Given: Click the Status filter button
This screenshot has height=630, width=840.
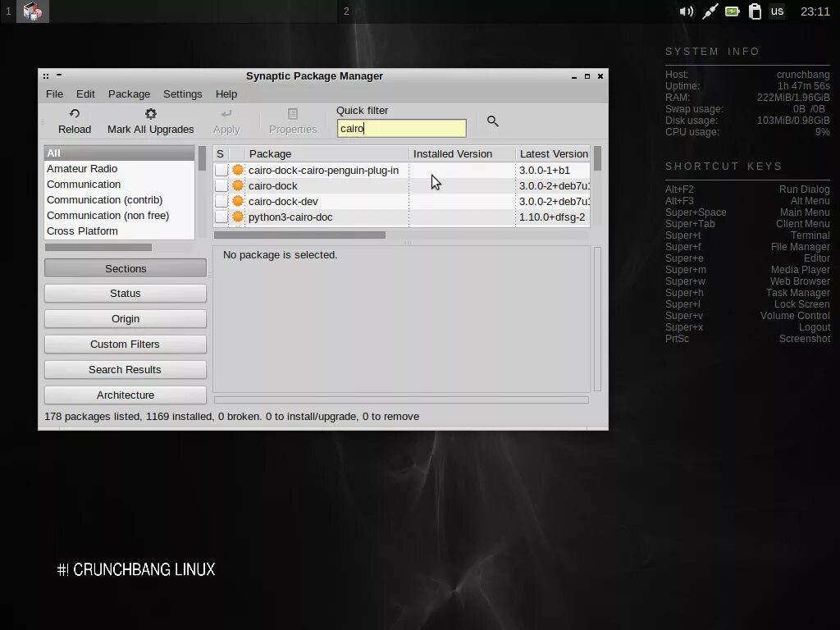Looking at the screenshot, I should [x=126, y=293].
